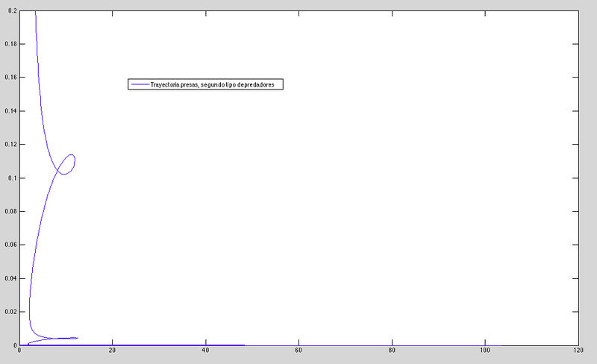The width and height of the screenshot is (597, 364).
Task: Click the y-axis tick label 0.18
Action: [x=10, y=44]
